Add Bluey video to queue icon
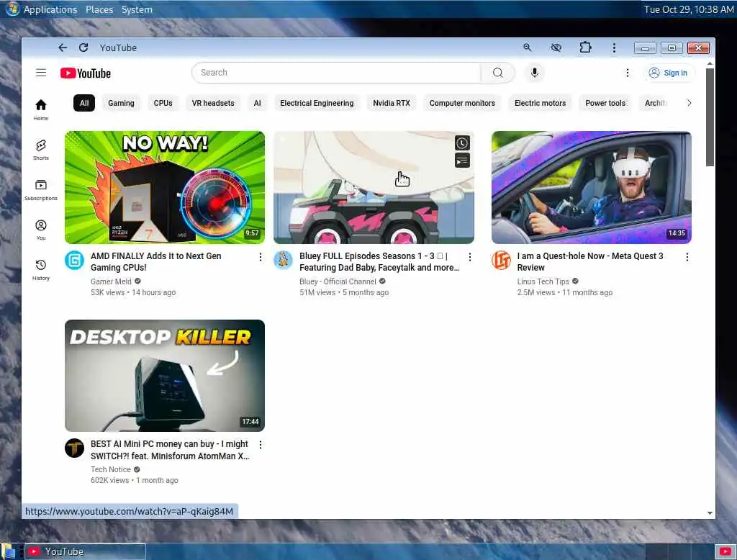This screenshot has height=560, width=737. pyautogui.click(x=462, y=161)
